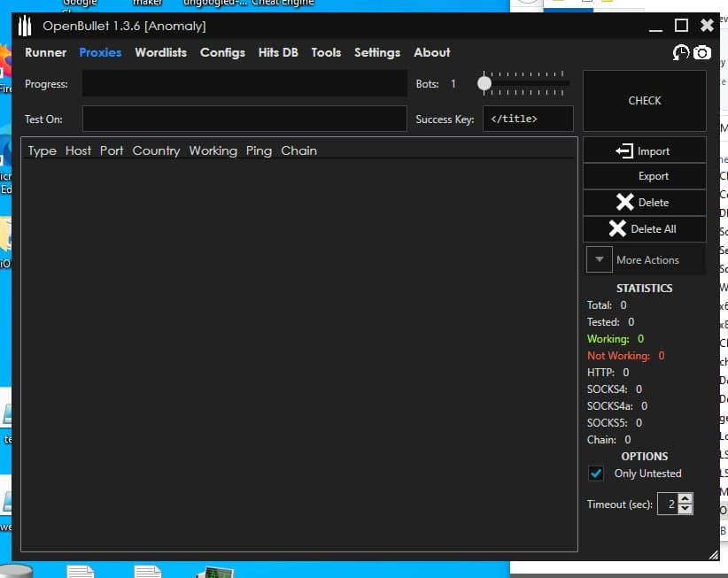
Task: Click the clock history icon
Action: tap(681, 53)
